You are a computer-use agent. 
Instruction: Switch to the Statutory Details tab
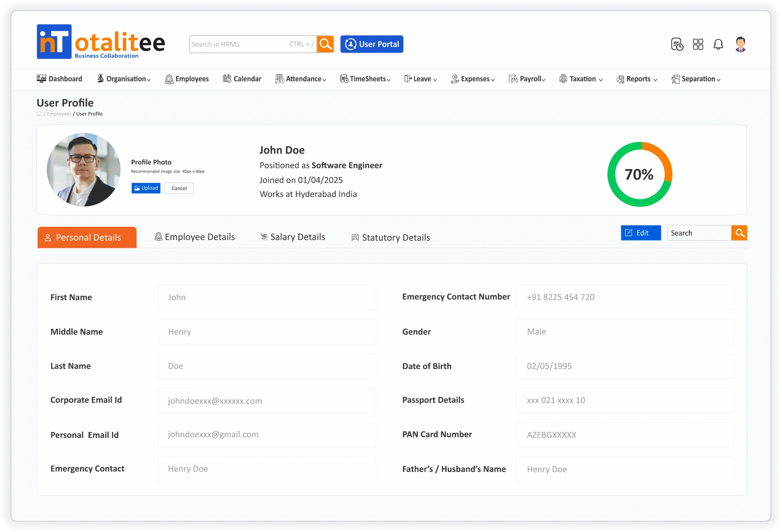391,238
